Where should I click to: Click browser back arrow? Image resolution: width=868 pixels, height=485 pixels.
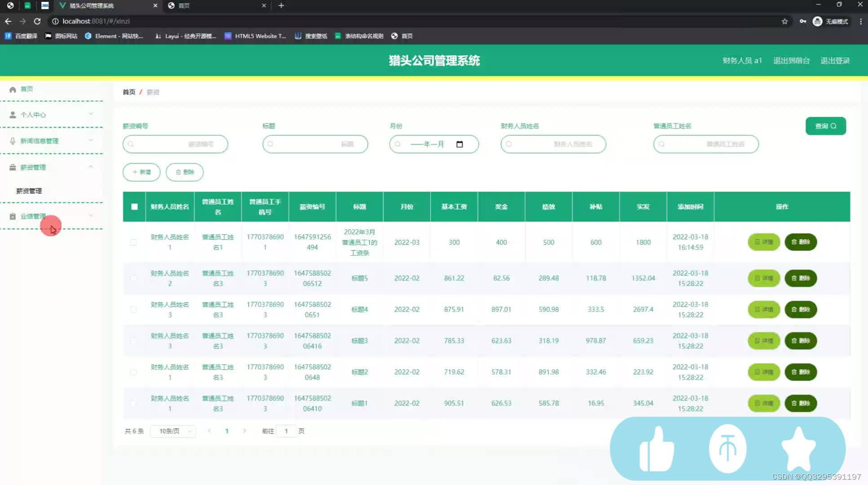pyautogui.click(x=8, y=21)
